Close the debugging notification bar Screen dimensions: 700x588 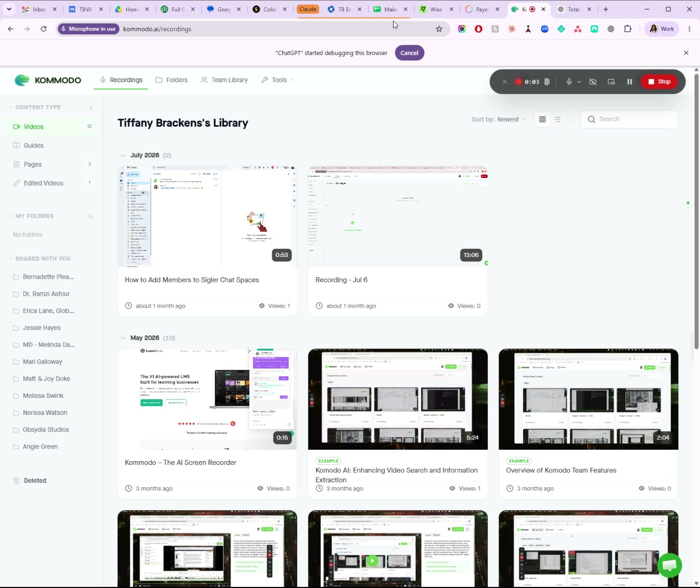[x=686, y=53]
